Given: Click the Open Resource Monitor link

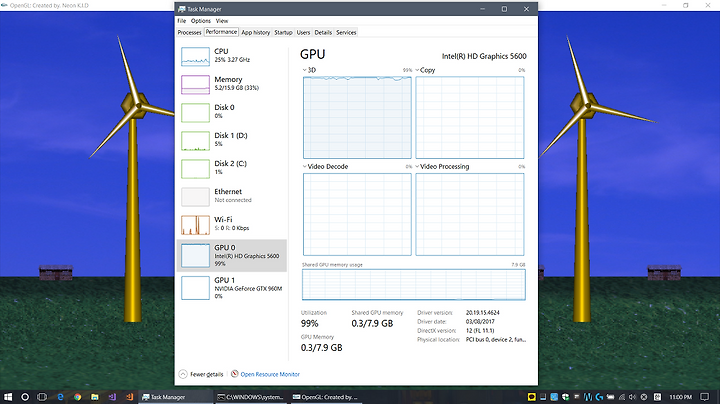Looking at the screenshot, I should pyautogui.click(x=270, y=375).
